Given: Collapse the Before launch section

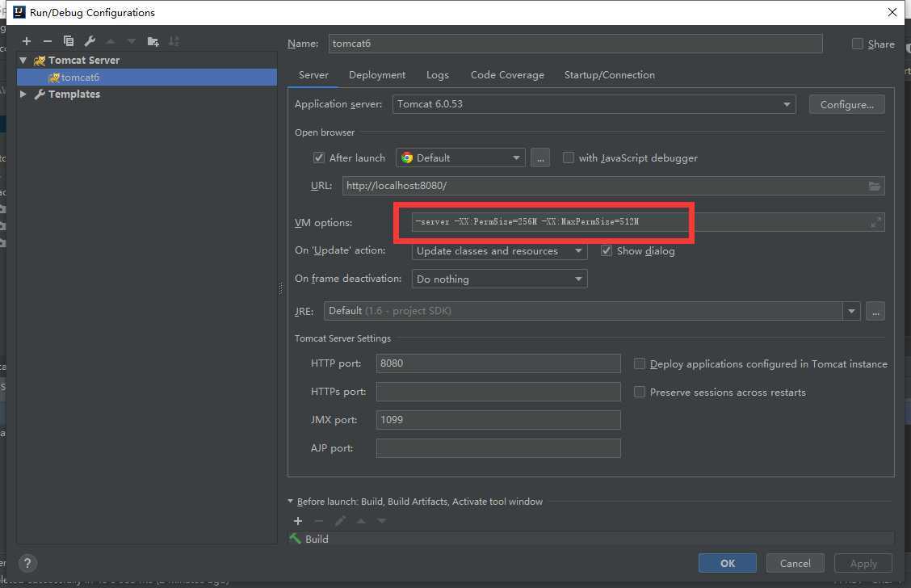Looking at the screenshot, I should [x=291, y=501].
